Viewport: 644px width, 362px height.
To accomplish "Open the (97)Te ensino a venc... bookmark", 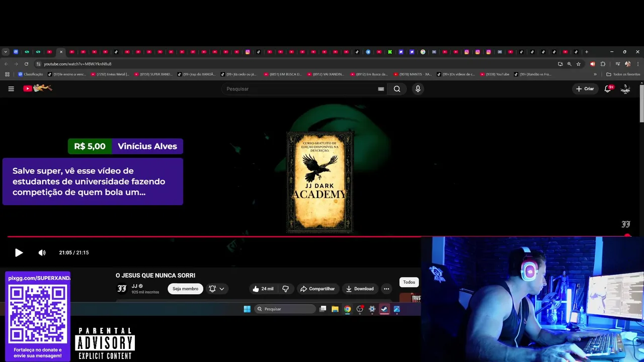I will click(x=67, y=74).
